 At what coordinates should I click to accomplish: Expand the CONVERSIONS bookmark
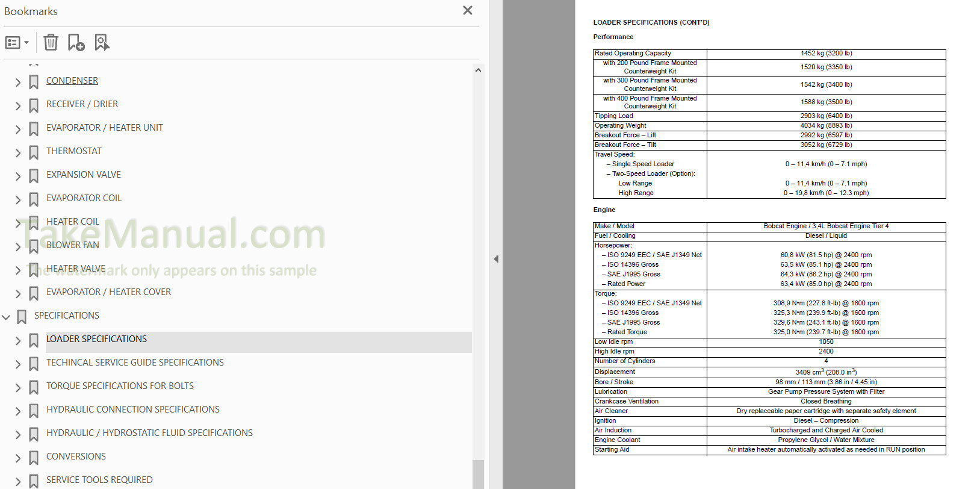pos(18,458)
